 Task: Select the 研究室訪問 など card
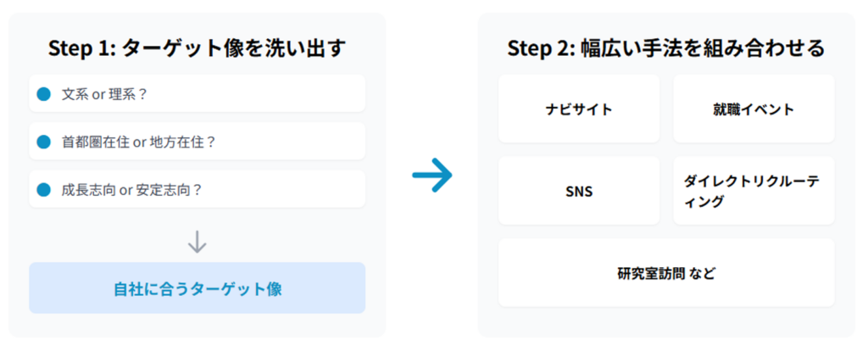[666, 273]
